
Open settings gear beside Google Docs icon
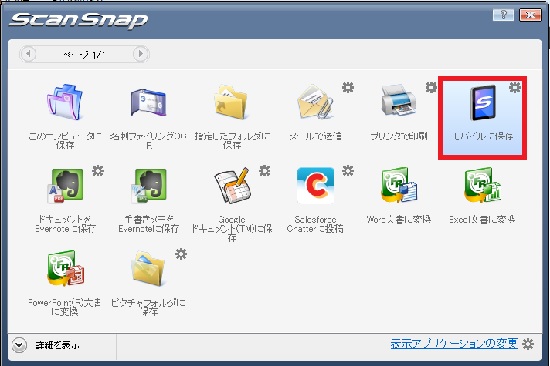pos(264,171)
